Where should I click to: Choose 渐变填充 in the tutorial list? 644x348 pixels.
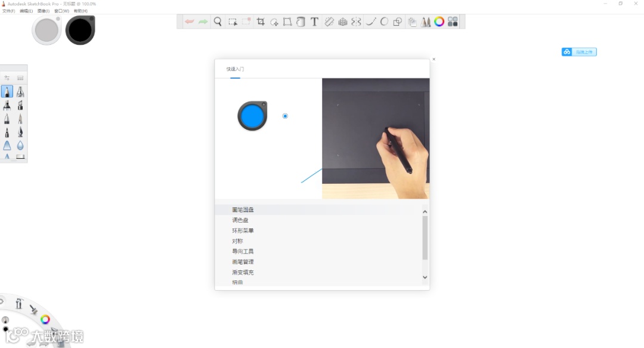(243, 272)
